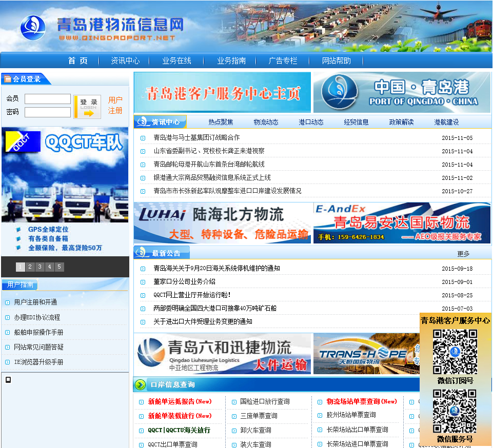Switch banner to slide 4
The width and height of the screenshot is (493, 448).
[49, 267]
